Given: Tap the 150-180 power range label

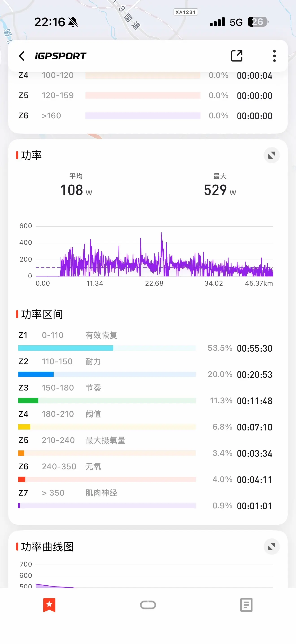Looking at the screenshot, I should (x=58, y=388).
